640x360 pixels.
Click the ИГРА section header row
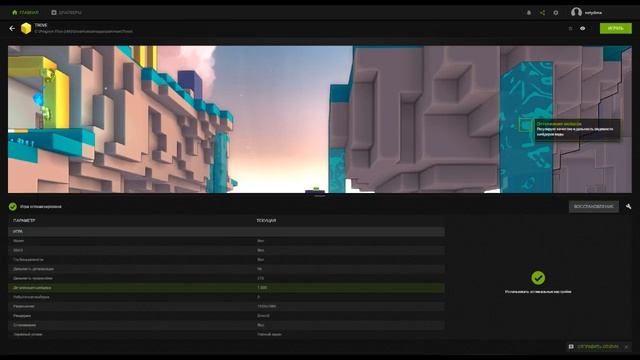point(227,231)
